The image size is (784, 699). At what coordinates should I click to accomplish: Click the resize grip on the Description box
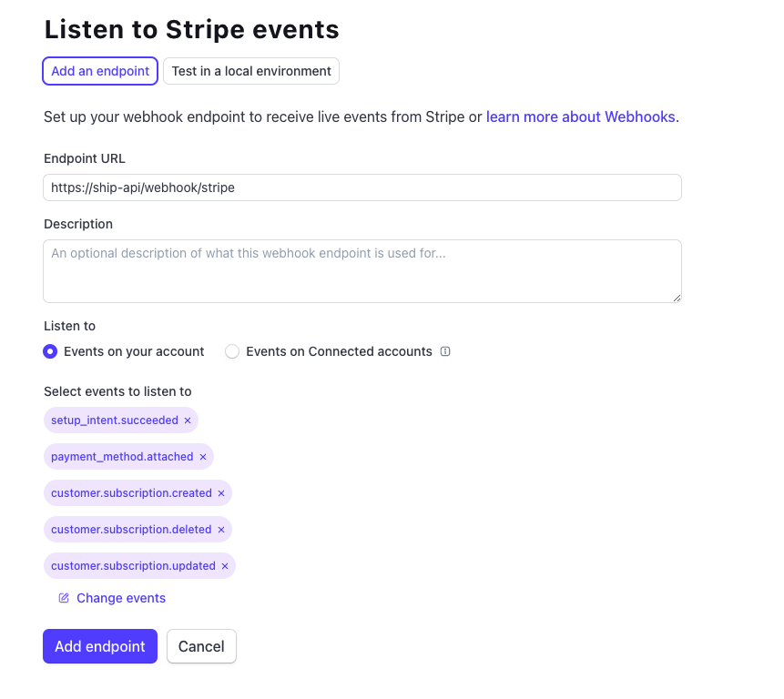click(x=677, y=298)
